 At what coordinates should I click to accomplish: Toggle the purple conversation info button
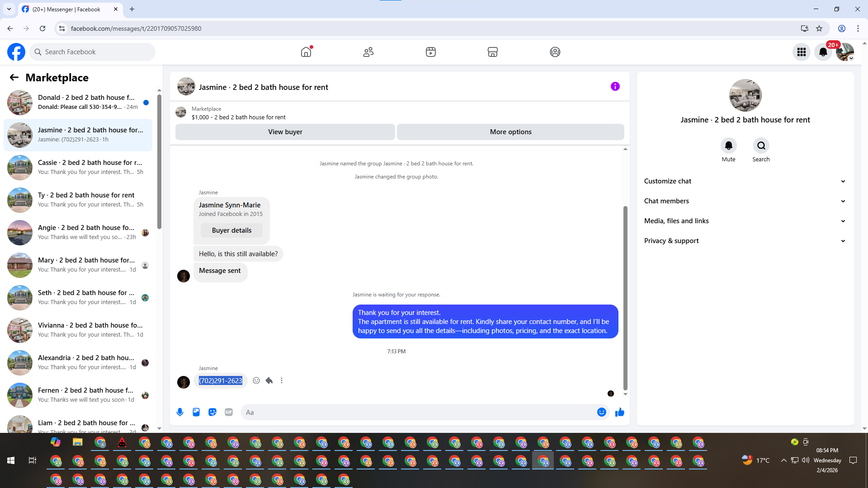pos(615,86)
